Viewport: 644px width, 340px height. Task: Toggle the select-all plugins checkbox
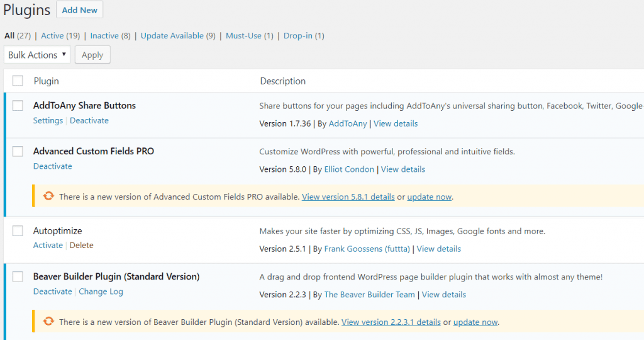(x=18, y=81)
